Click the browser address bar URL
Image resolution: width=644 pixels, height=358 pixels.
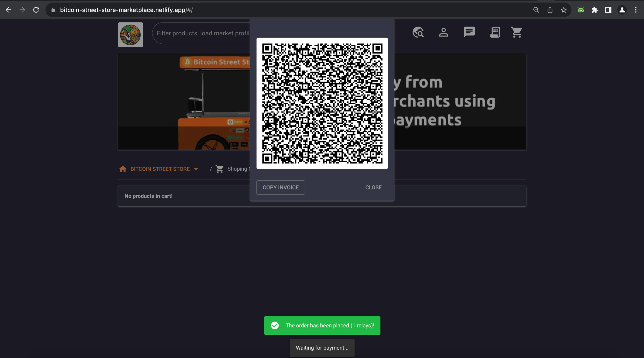click(x=126, y=10)
